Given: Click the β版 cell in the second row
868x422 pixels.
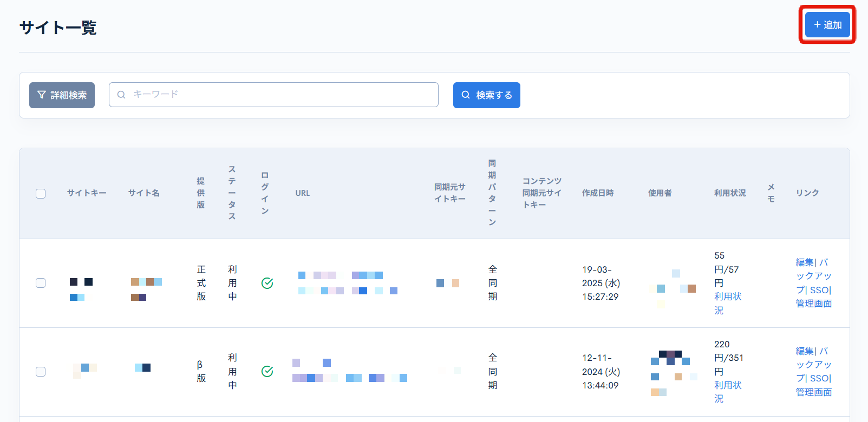Looking at the screenshot, I should pyautogui.click(x=201, y=372).
